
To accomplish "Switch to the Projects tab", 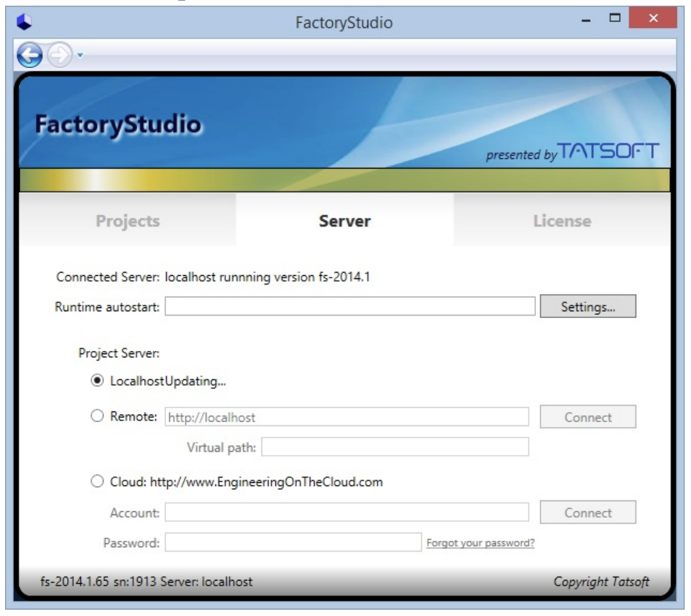I will 127,221.
